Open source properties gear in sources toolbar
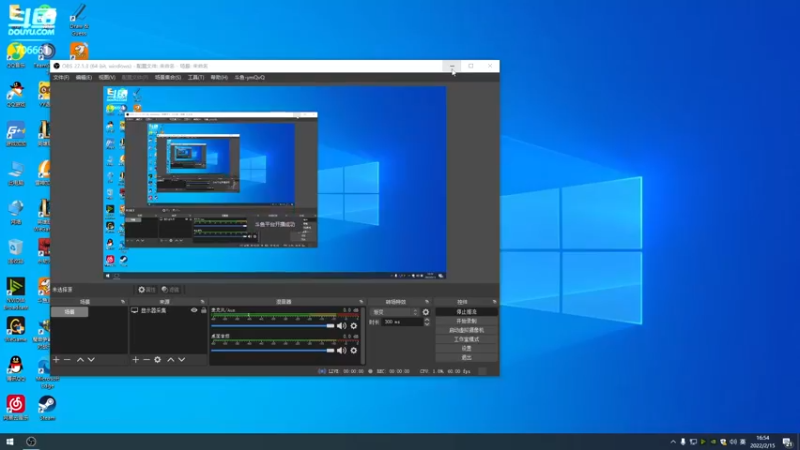This screenshot has height=450, width=800. click(158, 360)
